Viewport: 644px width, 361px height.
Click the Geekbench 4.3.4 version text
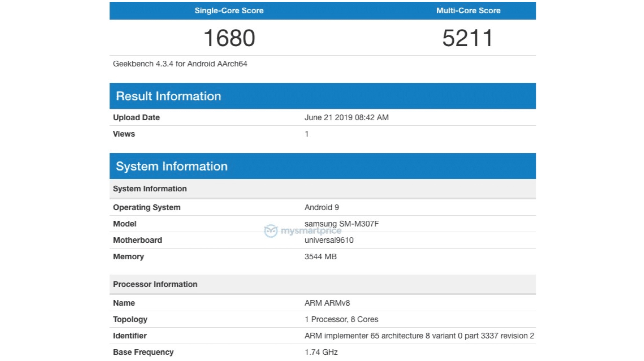180,64
